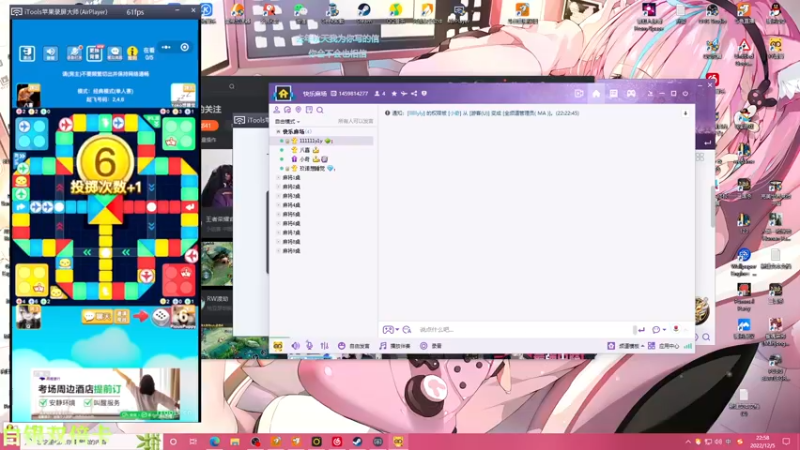800x450 pixels.
Task: Click the font style icon beside chat input
Action: pos(407,330)
